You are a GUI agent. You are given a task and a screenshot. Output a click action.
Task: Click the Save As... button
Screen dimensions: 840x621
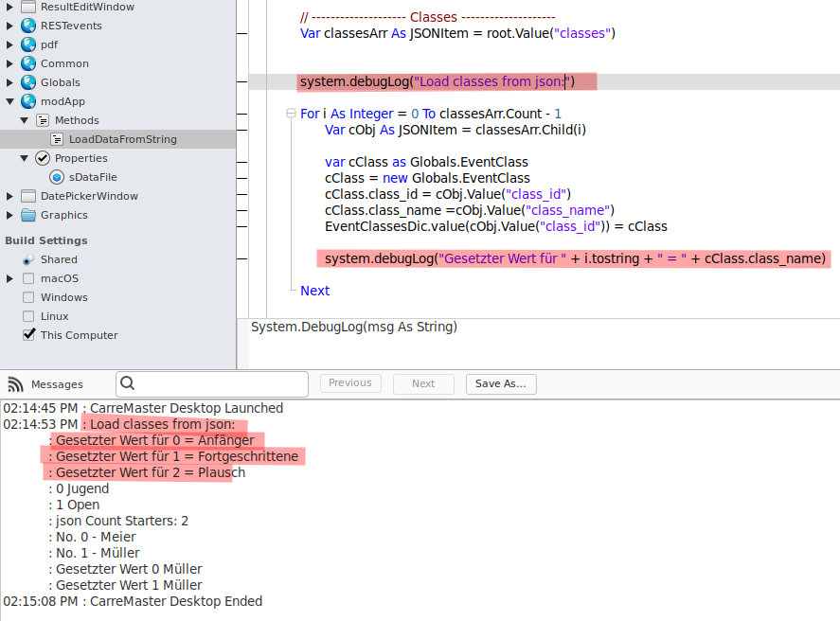point(501,383)
